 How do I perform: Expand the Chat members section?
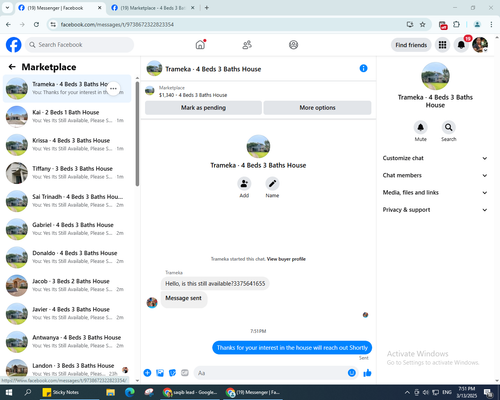[x=435, y=175]
